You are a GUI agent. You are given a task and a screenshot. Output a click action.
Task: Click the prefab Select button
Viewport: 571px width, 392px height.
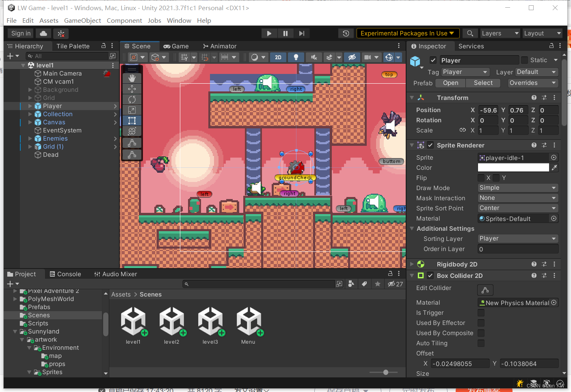[x=483, y=83]
